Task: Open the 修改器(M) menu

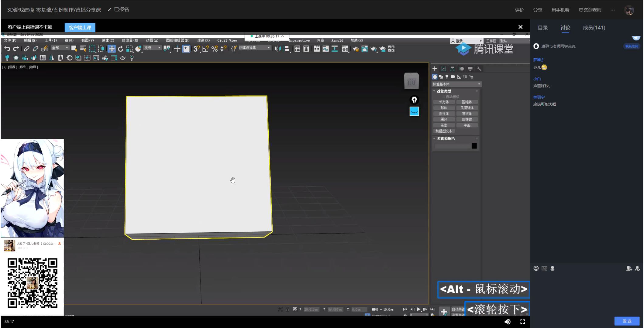Action: tap(130, 40)
